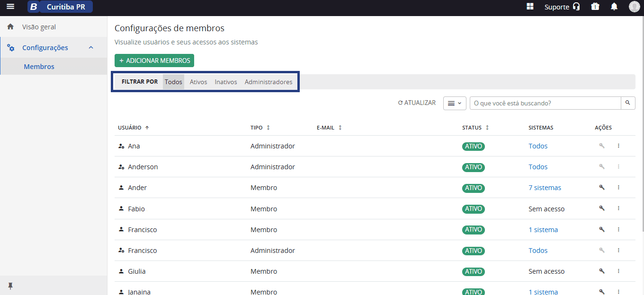Viewport: 644px width, 295px height.
Task: Open the hamburger menu in top bar
Action: 10,7
